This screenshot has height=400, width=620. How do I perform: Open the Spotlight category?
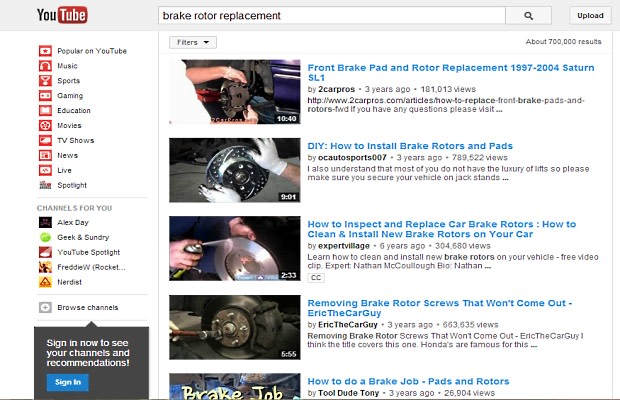click(72, 185)
